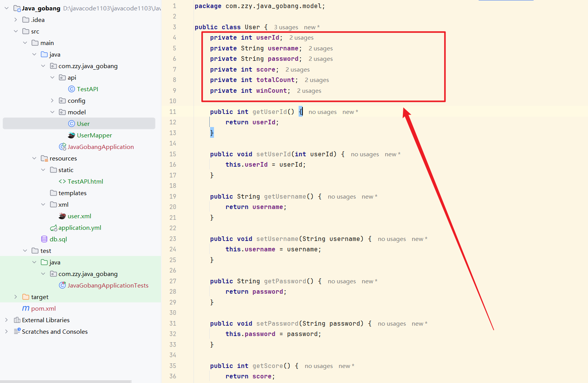Click '2 usages' hint beside userId field
588x383 pixels.
pos(301,38)
